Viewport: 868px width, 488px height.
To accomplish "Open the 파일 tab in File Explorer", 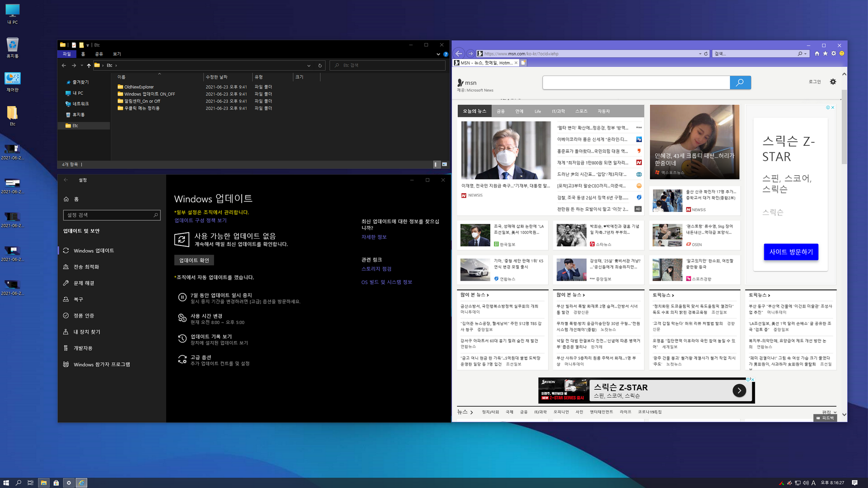I will [x=67, y=54].
